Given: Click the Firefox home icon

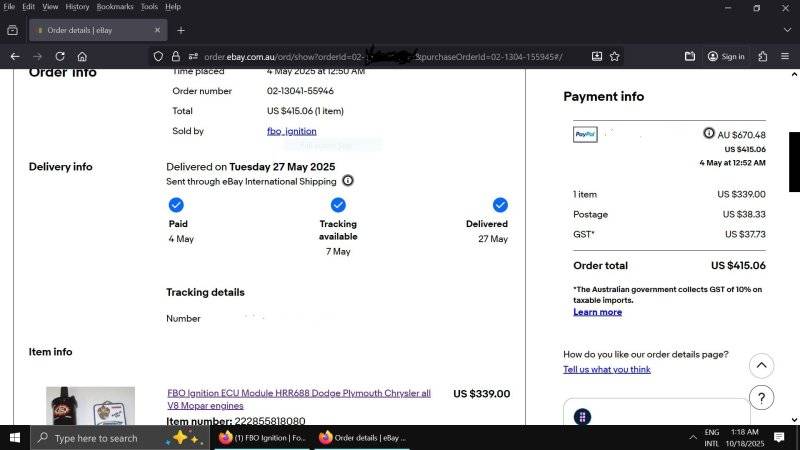Looking at the screenshot, I should [x=82, y=57].
